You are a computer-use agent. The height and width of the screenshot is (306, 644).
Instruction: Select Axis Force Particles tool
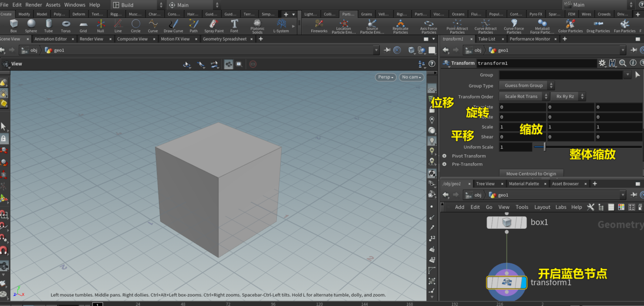coord(429,26)
